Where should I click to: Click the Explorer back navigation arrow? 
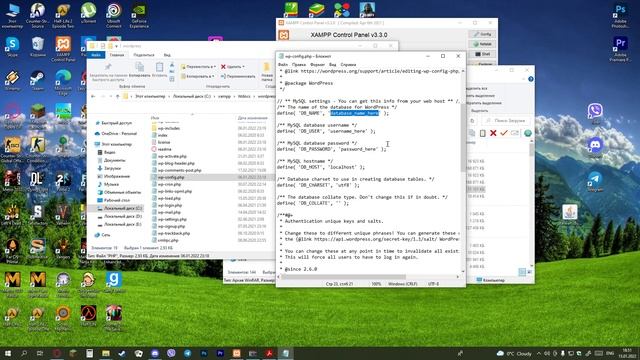[93, 96]
